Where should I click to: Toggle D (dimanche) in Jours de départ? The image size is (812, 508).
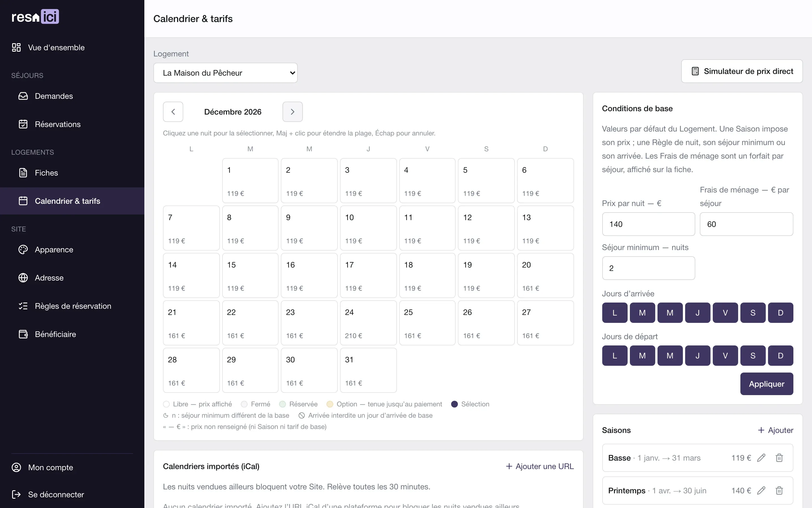point(780,356)
